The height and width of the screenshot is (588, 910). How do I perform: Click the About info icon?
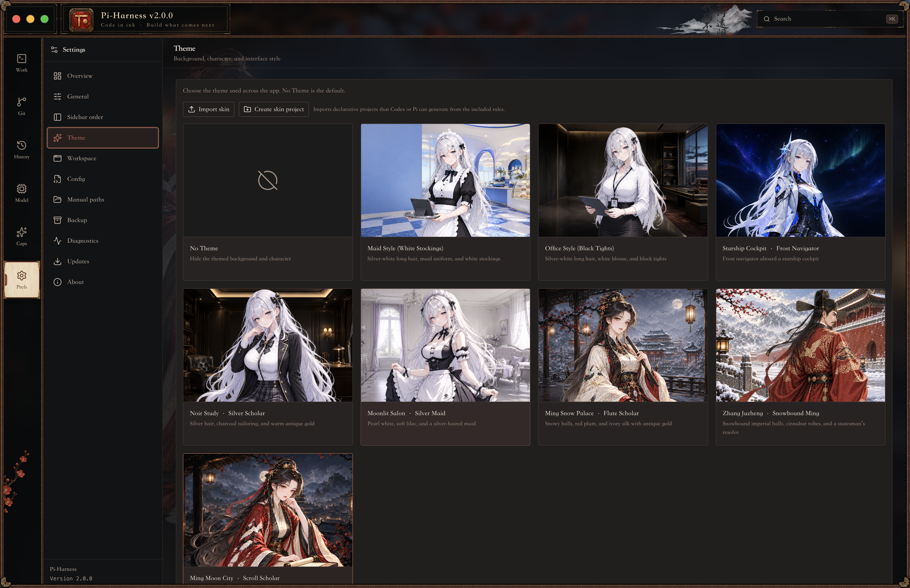coord(57,282)
